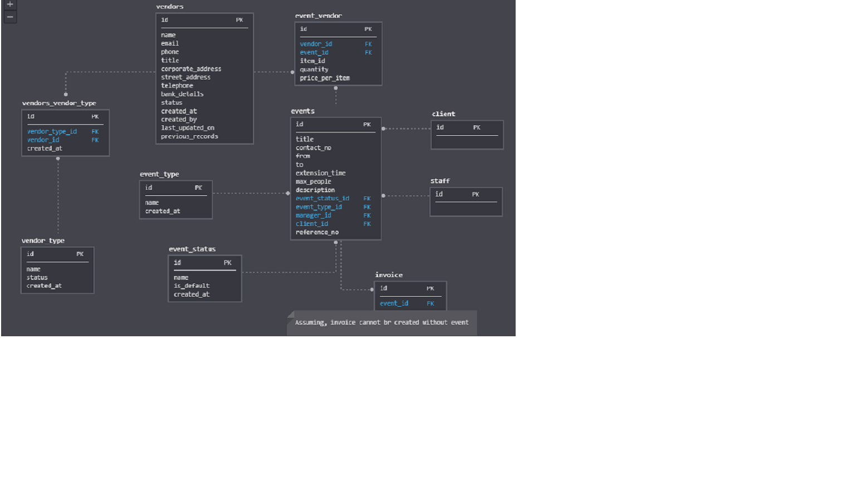Select the invoice table title

[389, 275]
